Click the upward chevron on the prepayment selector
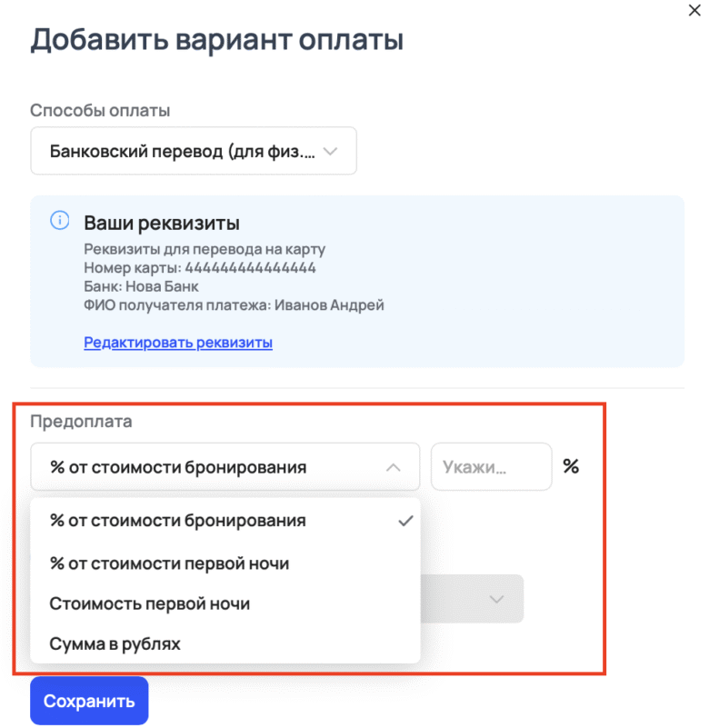This screenshot has width=709, height=728. pos(393,466)
